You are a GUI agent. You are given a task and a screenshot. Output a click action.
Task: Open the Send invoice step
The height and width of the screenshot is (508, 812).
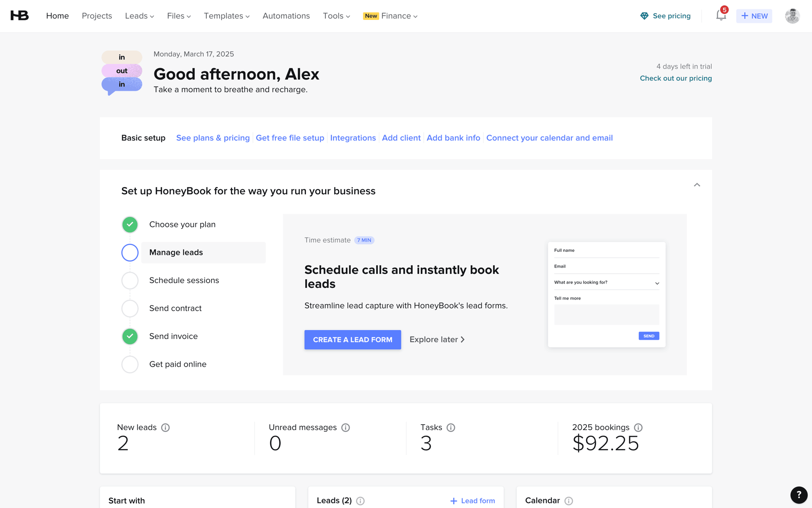click(x=173, y=336)
